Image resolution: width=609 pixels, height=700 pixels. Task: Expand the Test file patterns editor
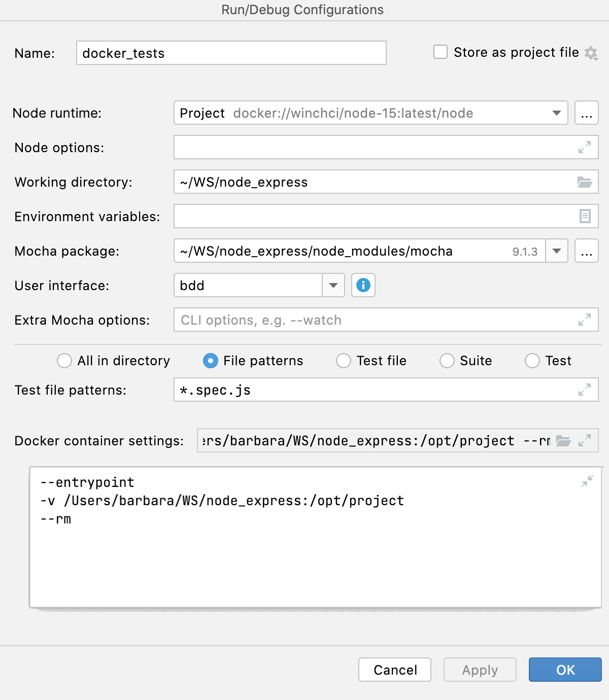(x=586, y=390)
